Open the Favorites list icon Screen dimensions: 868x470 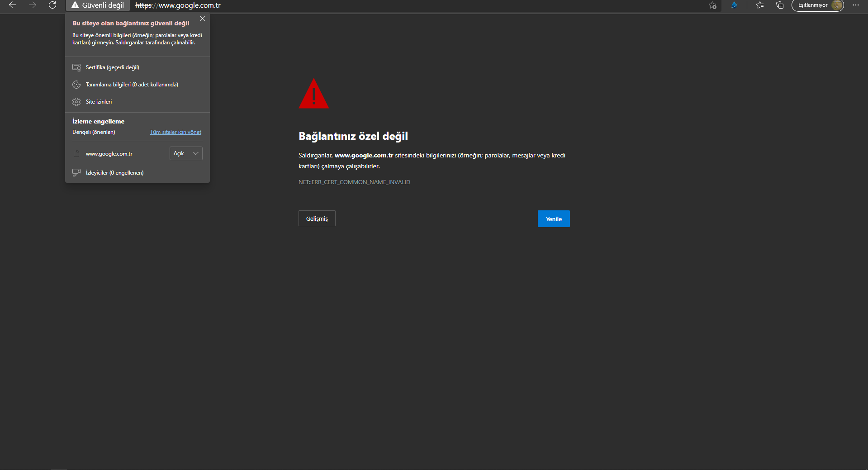[760, 5]
